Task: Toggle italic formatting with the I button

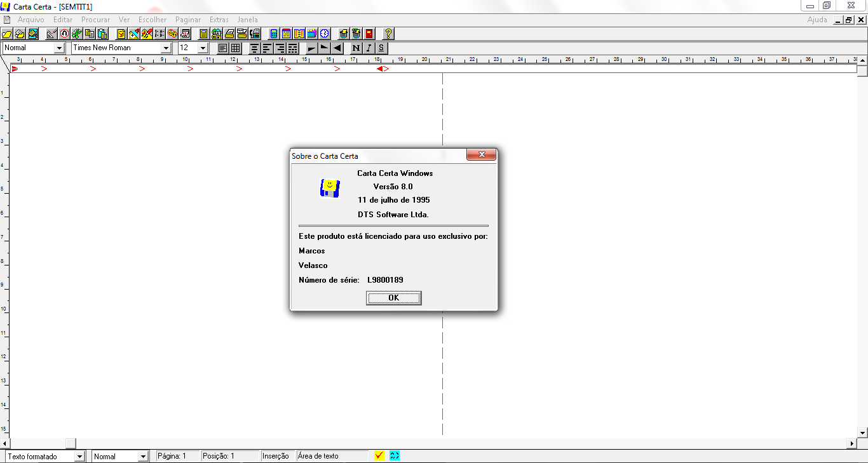Action: (369, 48)
